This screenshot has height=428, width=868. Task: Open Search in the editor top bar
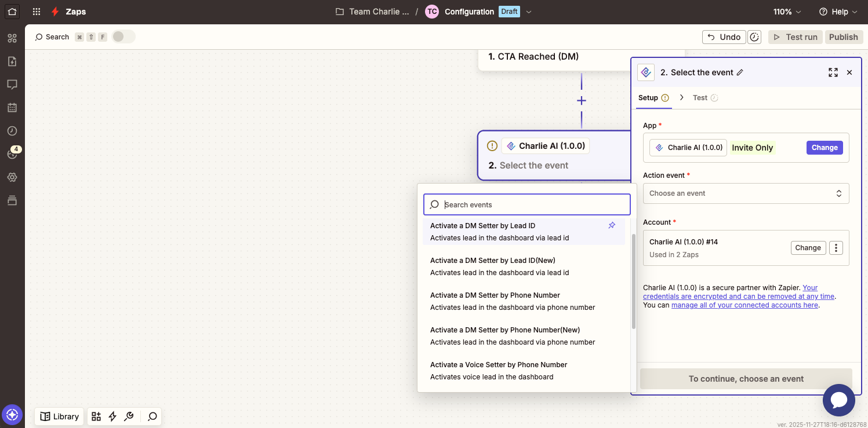[x=52, y=37]
